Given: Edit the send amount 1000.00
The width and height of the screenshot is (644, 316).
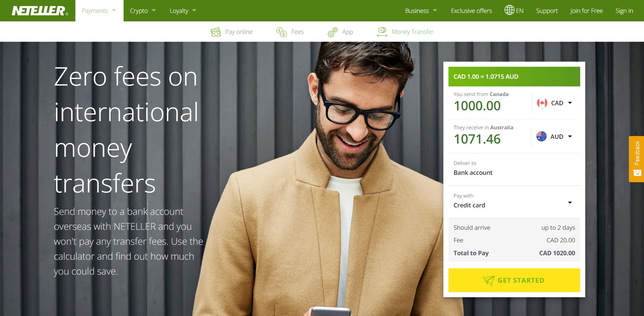Looking at the screenshot, I should click(x=477, y=106).
